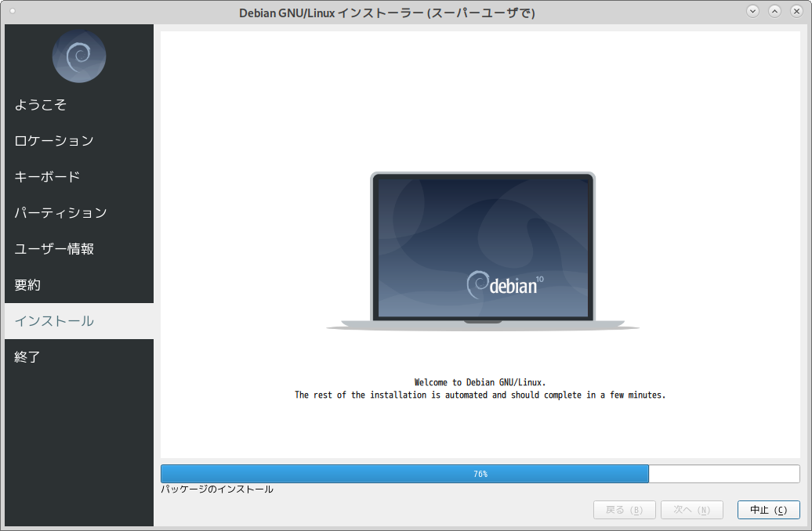
Task: Click the Debian swirl logo in sidebar
Action: click(x=79, y=56)
